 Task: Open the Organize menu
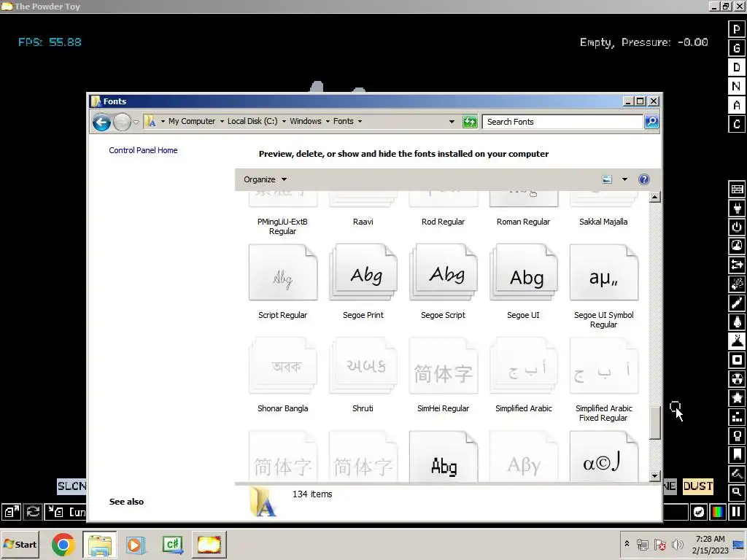(x=266, y=179)
